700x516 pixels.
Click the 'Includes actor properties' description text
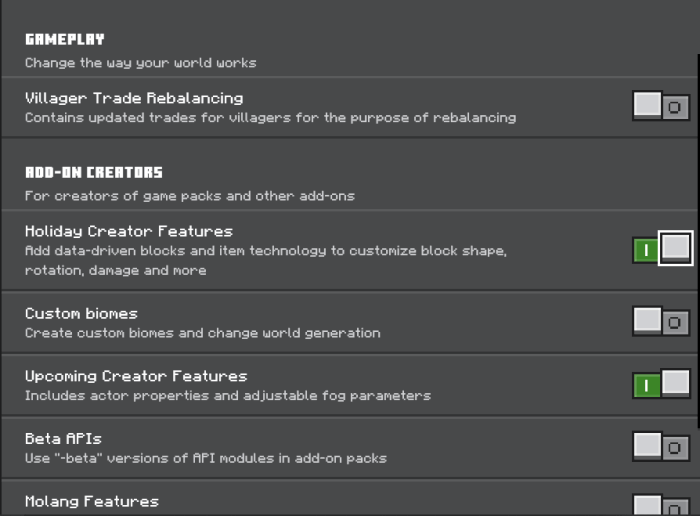228,395
